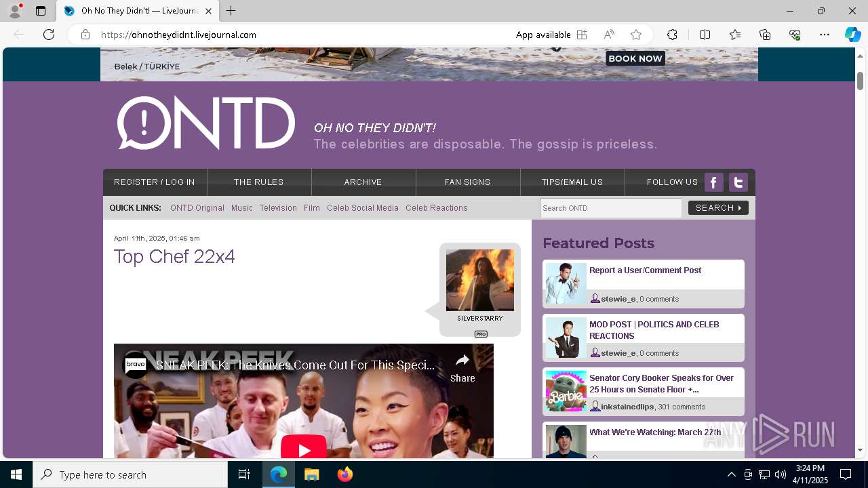Viewport: 868px width, 488px height.
Task: Click the App available install icon
Action: click(582, 35)
